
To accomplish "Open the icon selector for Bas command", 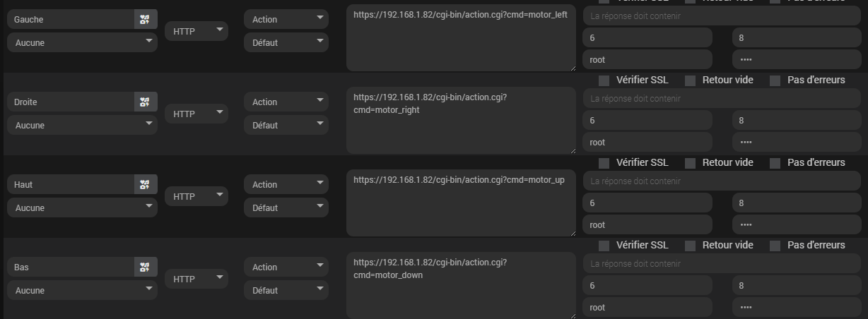I will tap(145, 267).
